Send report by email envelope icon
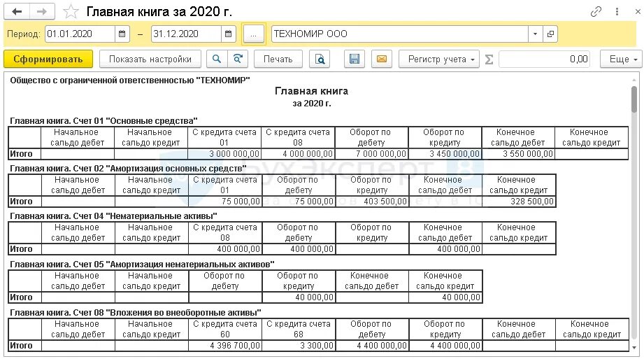 [382, 59]
